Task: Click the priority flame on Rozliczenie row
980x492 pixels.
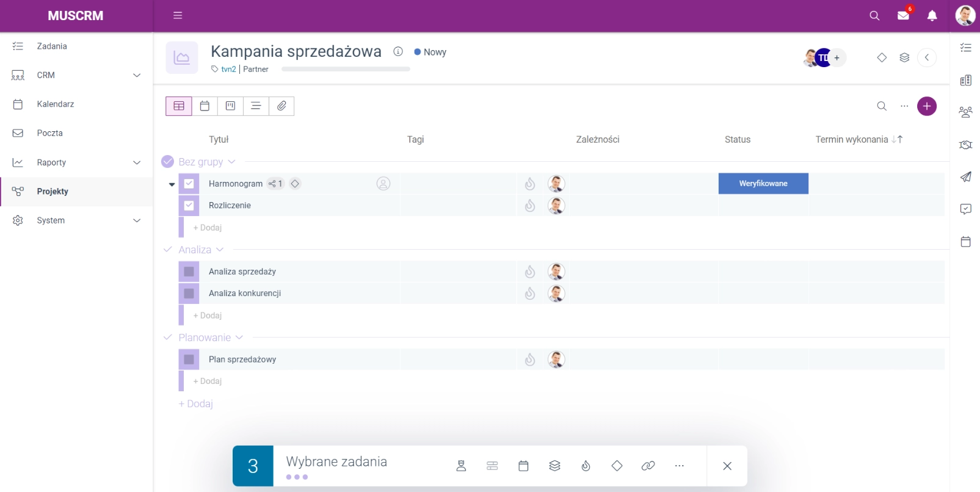Action: (x=530, y=206)
